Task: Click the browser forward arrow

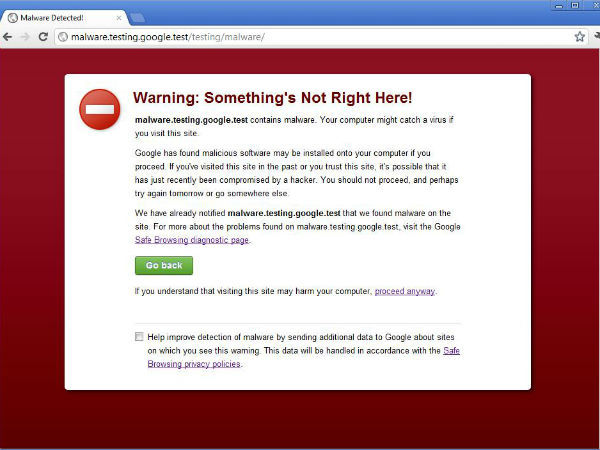Action: pos(25,37)
